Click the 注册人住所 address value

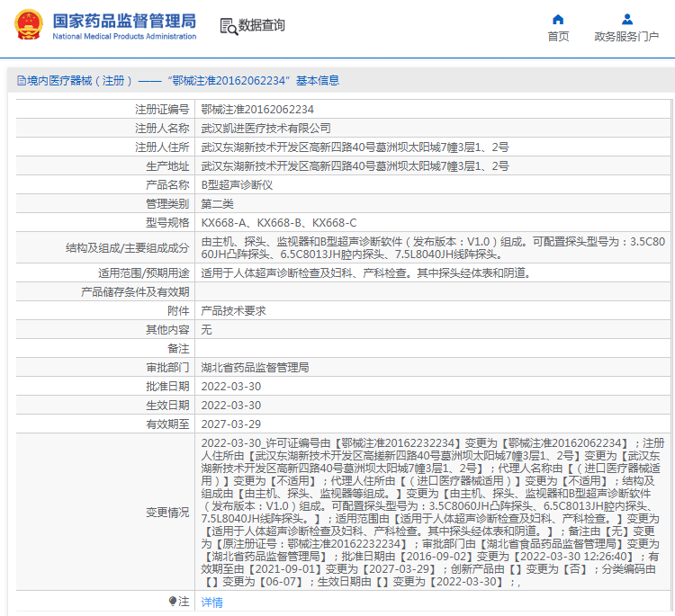(x=355, y=147)
